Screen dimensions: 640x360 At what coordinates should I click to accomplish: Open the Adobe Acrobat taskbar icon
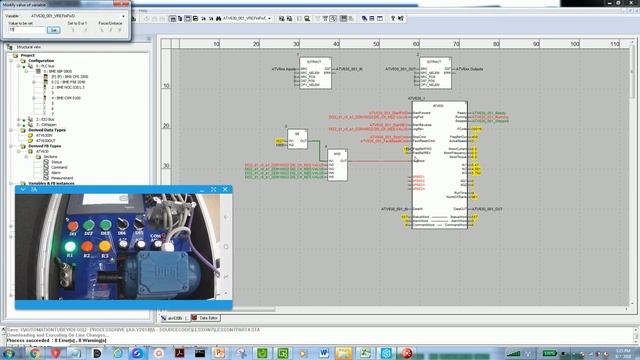pos(180,353)
